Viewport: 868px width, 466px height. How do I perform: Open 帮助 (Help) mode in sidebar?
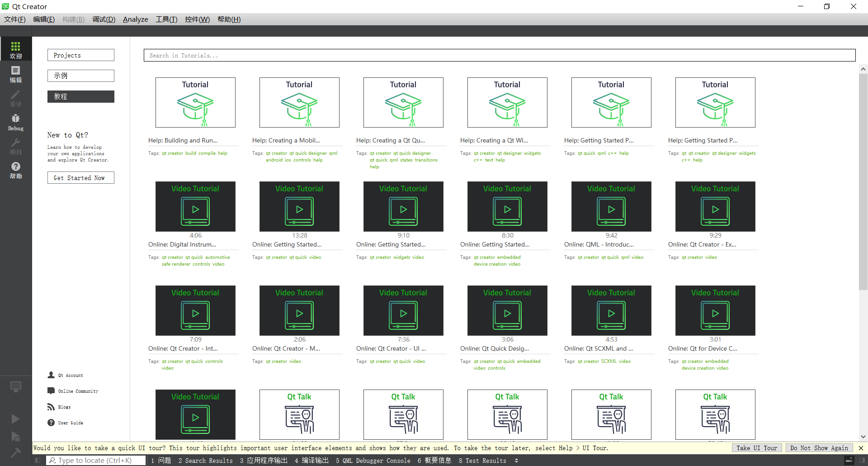(x=16, y=170)
